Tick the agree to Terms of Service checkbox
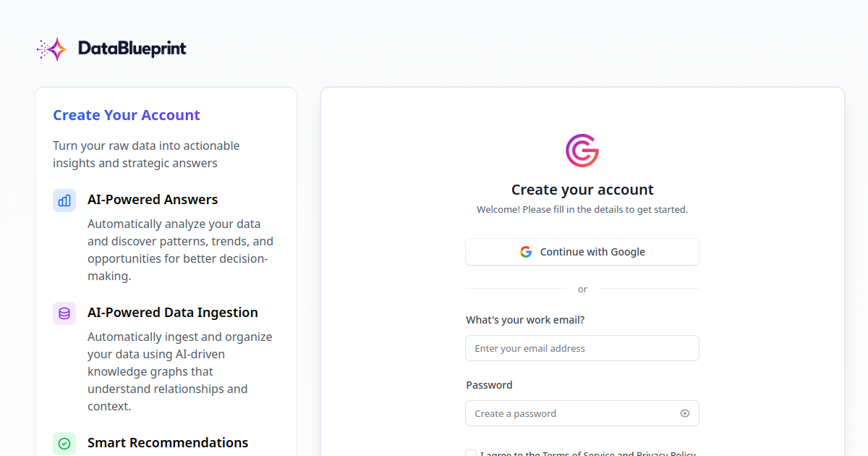Image resolution: width=868 pixels, height=456 pixels. (471, 453)
